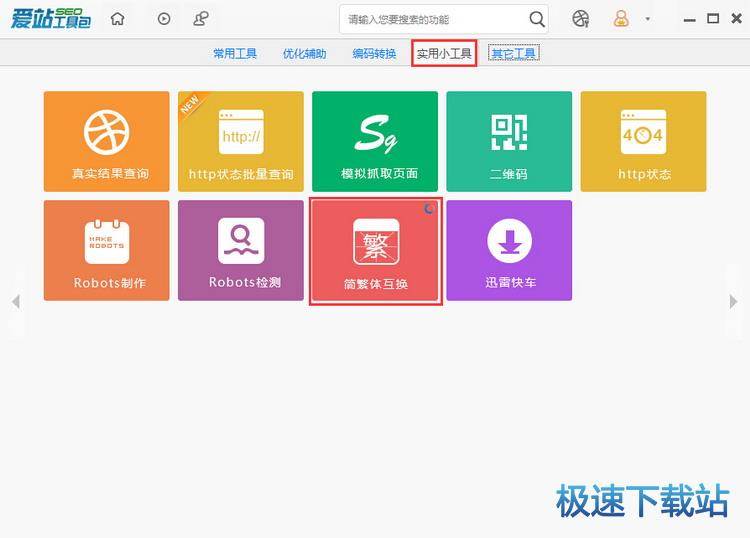The width and height of the screenshot is (750, 538).
Task: Open the 模拟抓取页面 tool tile
Action: tap(375, 142)
